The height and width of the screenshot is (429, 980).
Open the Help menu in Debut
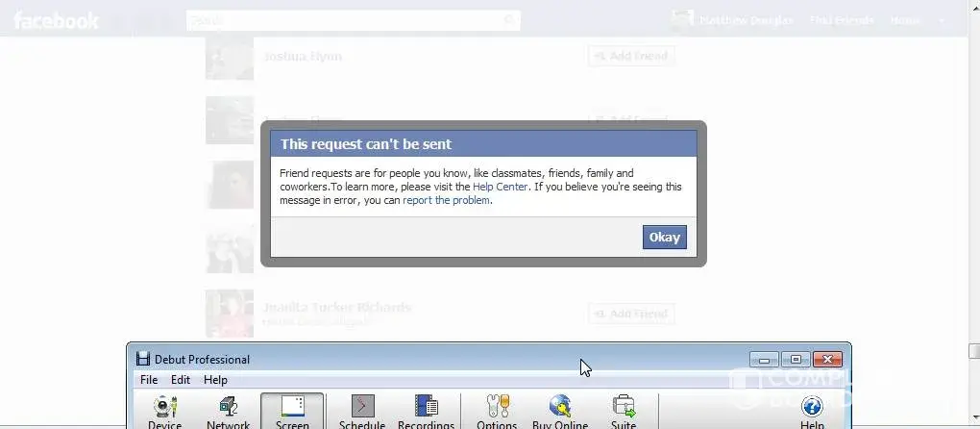point(215,380)
